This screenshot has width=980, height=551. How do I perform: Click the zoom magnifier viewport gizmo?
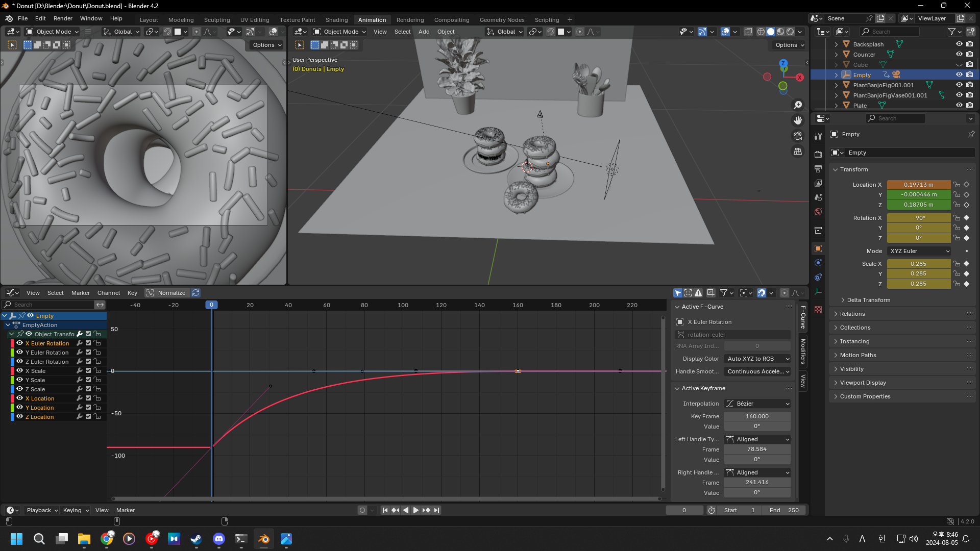pyautogui.click(x=797, y=105)
